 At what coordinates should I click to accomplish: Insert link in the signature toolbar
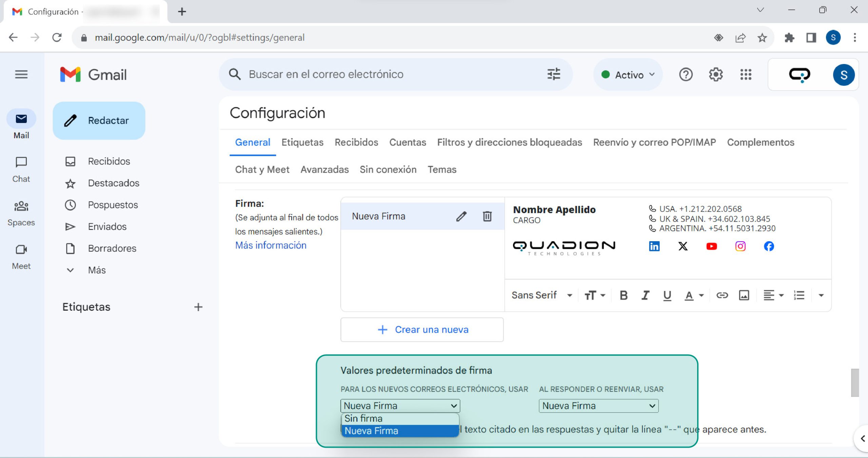(722, 295)
